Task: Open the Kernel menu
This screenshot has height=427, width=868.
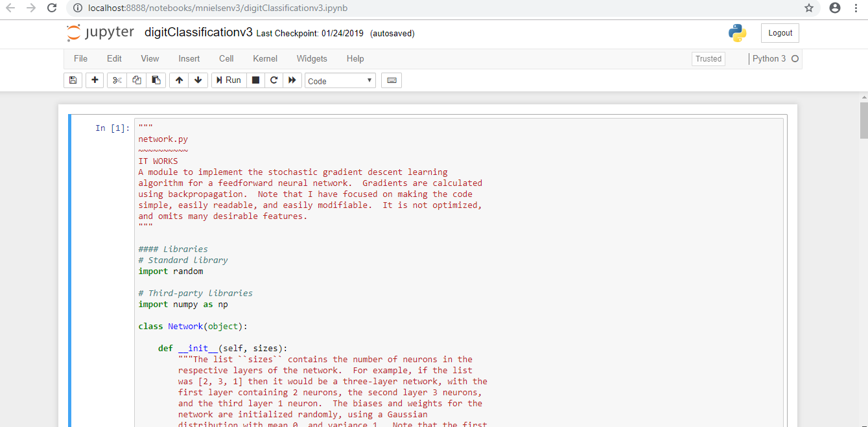Action: (264, 58)
